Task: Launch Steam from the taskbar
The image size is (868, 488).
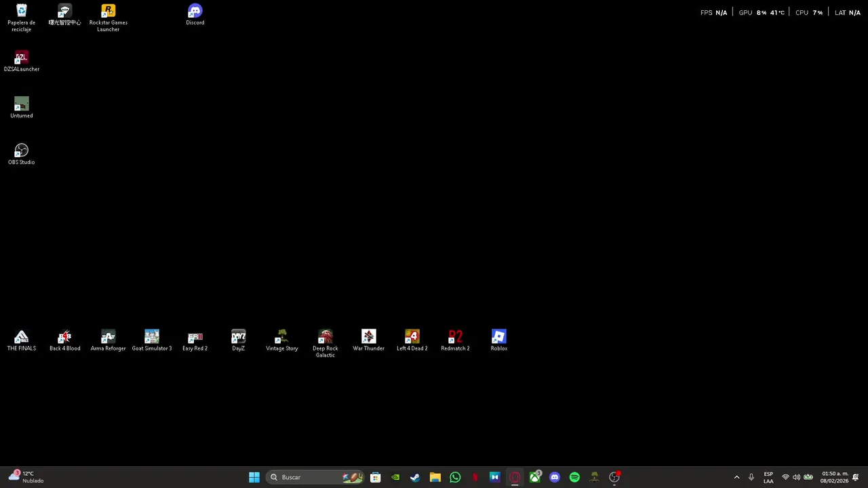Action: (x=415, y=477)
